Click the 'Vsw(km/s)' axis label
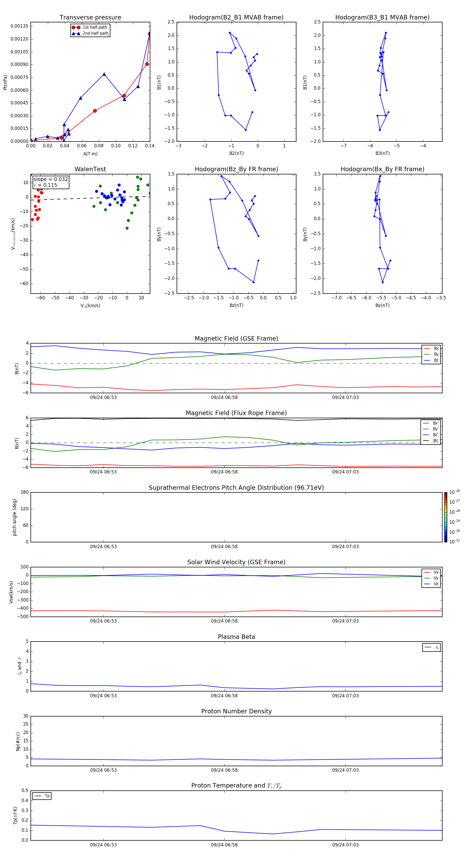Image resolution: width=473 pixels, height=868 pixels. [x=11, y=592]
